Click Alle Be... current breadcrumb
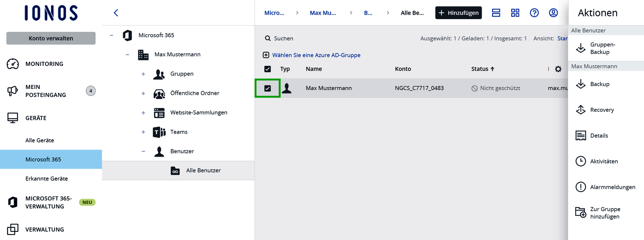 click(412, 13)
